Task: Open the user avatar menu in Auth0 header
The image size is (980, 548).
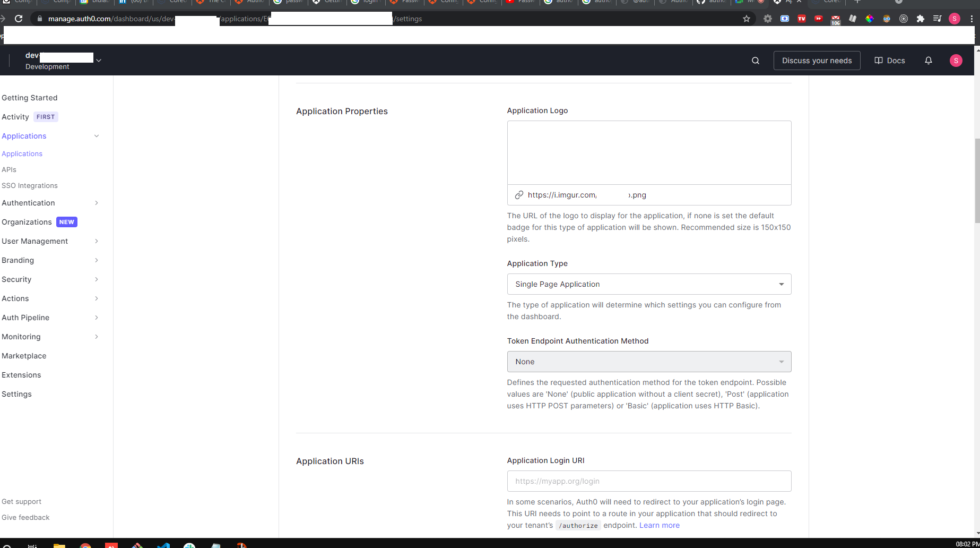Action: tap(956, 61)
